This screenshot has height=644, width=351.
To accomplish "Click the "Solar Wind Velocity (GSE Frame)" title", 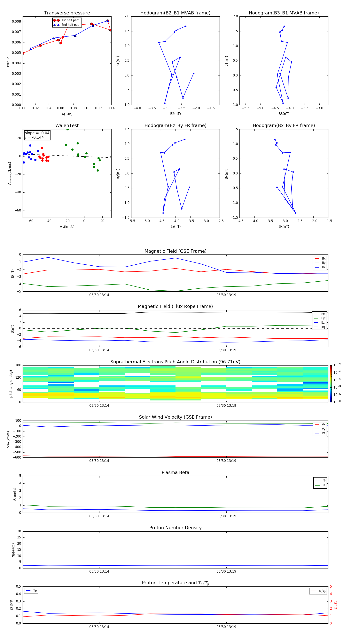I will (x=175, y=417).
